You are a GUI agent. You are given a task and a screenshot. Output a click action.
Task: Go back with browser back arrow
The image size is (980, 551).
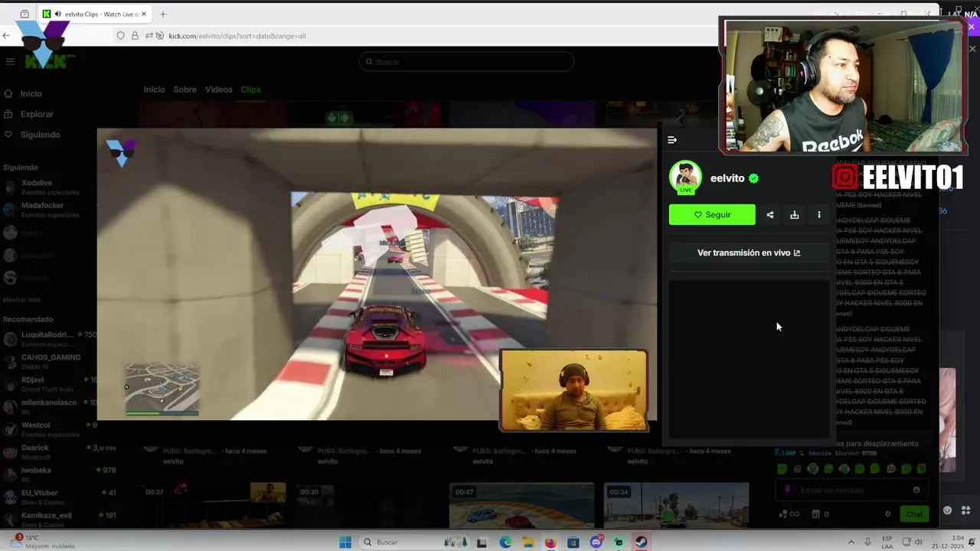pos(7,36)
